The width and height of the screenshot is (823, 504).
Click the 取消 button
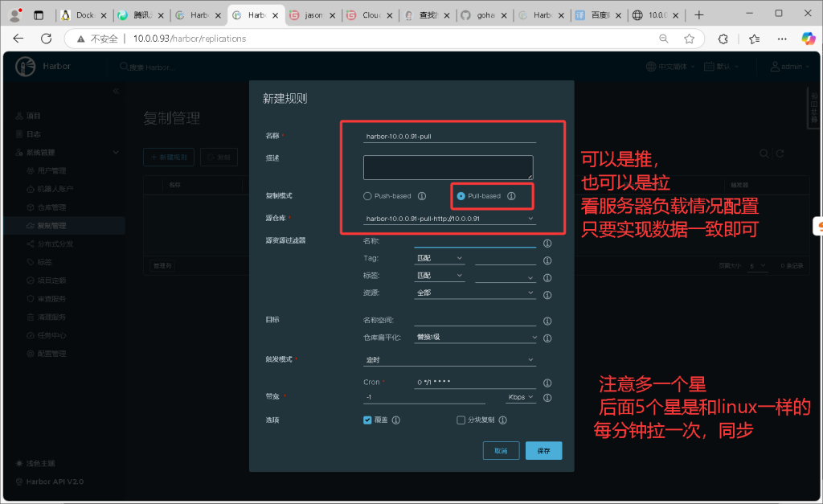[x=501, y=451]
